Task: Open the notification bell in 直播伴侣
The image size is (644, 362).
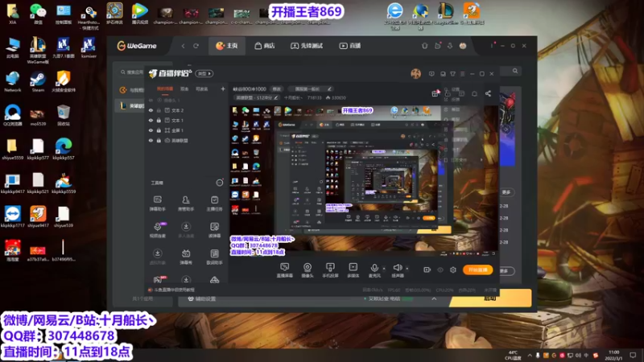Action: coord(474,93)
